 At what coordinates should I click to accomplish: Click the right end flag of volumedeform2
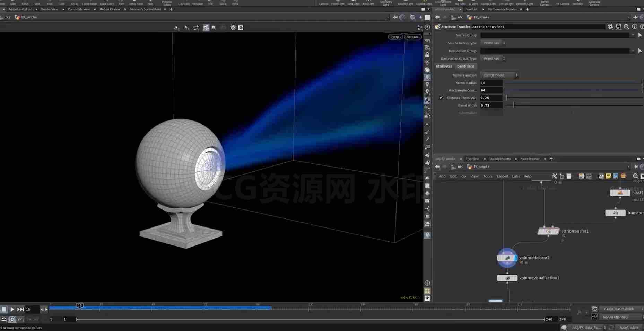pos(516,258)
